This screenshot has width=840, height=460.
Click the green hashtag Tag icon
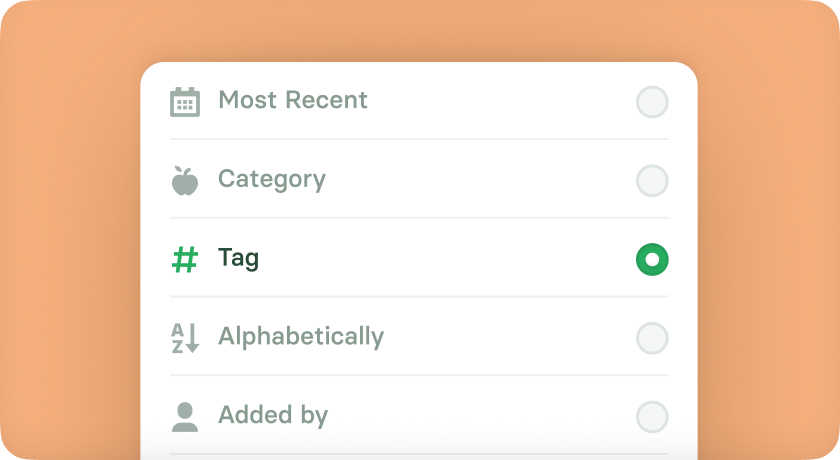click(185, 259)
